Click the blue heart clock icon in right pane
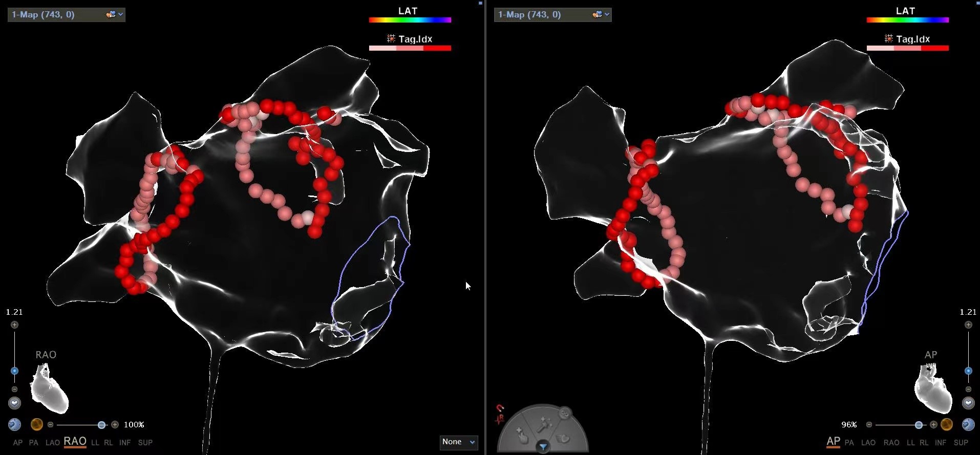This screenshot has width=980, height=455. 968,424
